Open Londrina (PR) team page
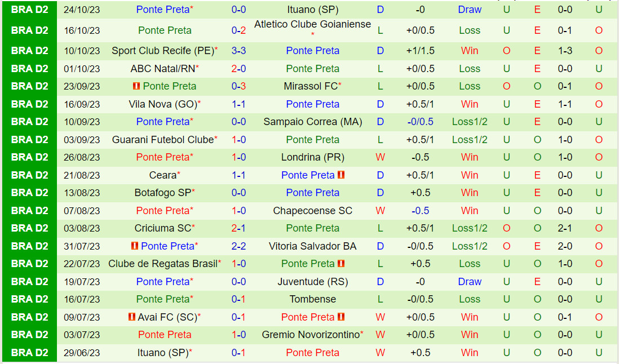This screenshot has width=619, height=364. click(x=312, y=157)
